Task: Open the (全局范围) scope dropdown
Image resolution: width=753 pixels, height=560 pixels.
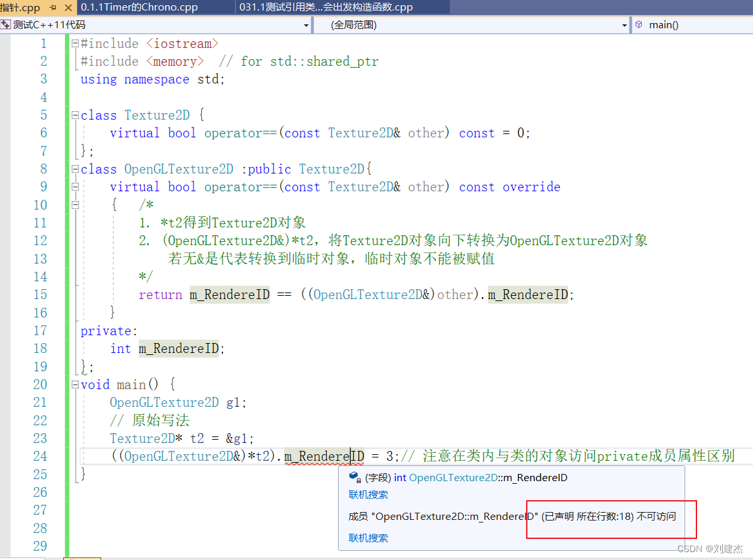Action: [624, 25]
